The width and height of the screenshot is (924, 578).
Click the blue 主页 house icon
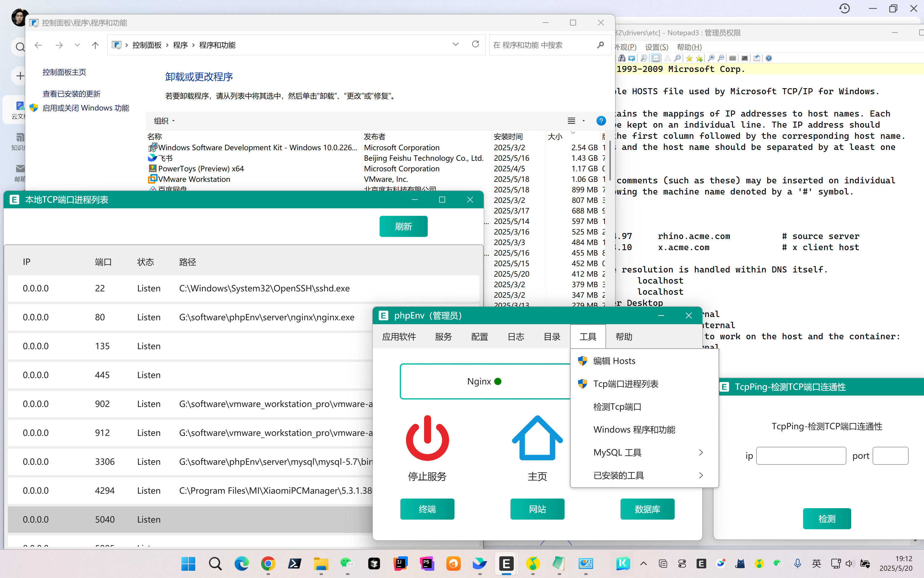pos(537,438)
